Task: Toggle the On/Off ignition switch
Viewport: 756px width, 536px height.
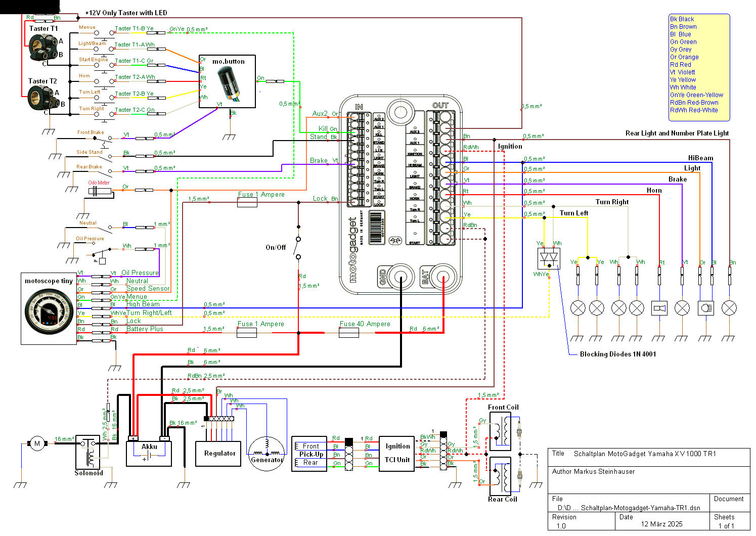Action: pos(298,248)
